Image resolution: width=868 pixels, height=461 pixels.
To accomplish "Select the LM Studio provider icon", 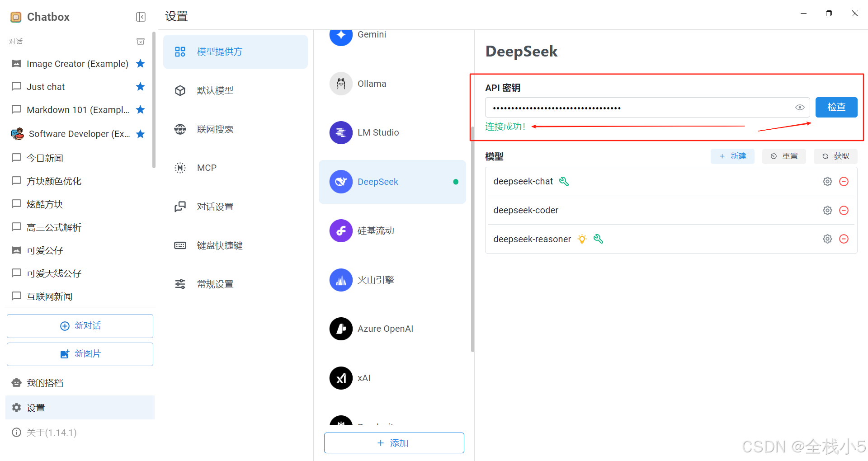I will pyautogui.click(x=341, y=132).
